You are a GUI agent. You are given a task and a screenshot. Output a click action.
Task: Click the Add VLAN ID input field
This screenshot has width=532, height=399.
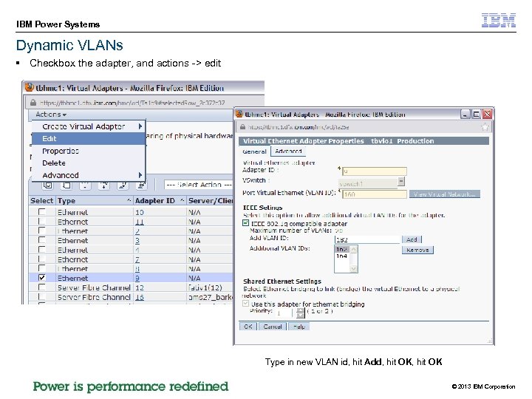(x=367, y=239)
